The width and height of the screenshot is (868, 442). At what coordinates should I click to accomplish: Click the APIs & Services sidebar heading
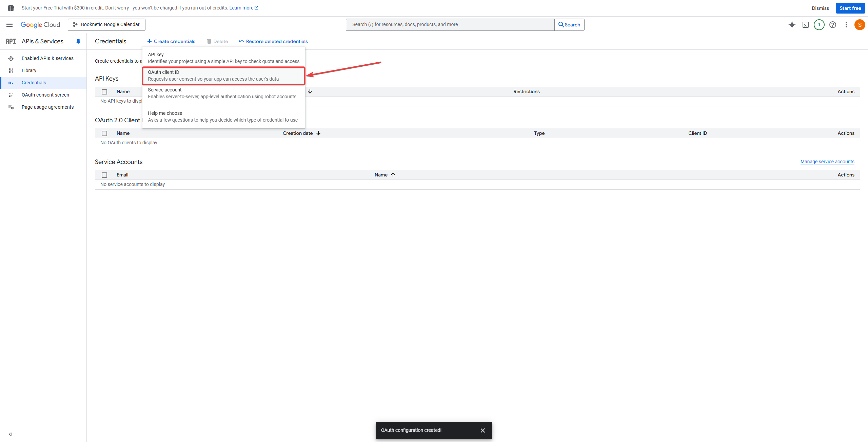pyautogui.click(x=42, y=41)
